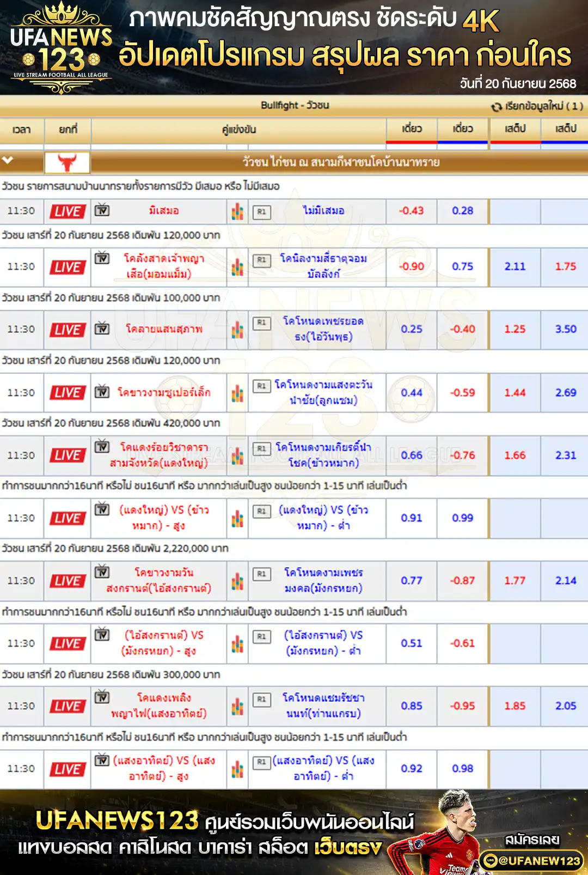This screenshot has width=588, height=875.
Task: Click the R1 icon beside โคโหนดแชมรัชชานนท์(ท่านแกรบ)
Action: point(262,699)
